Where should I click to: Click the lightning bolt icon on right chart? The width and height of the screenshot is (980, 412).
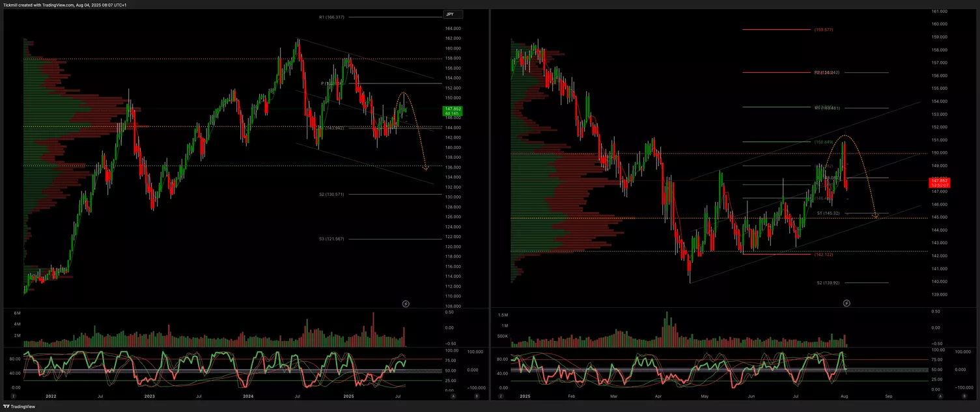coord(847,303)
